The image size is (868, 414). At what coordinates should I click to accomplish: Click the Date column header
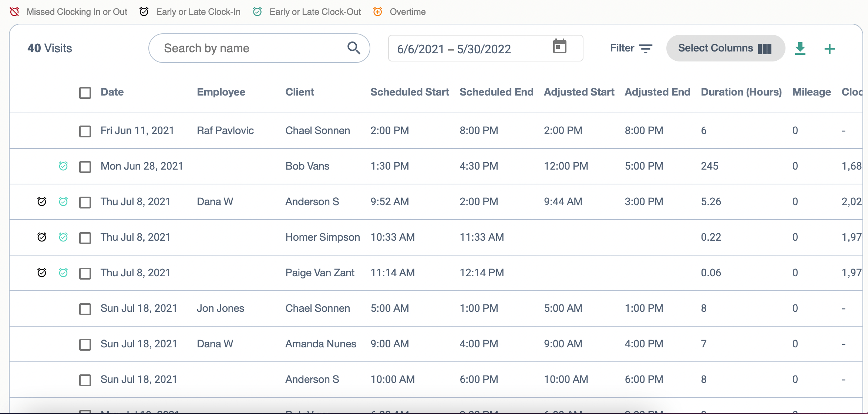click(x=112, y=92)
